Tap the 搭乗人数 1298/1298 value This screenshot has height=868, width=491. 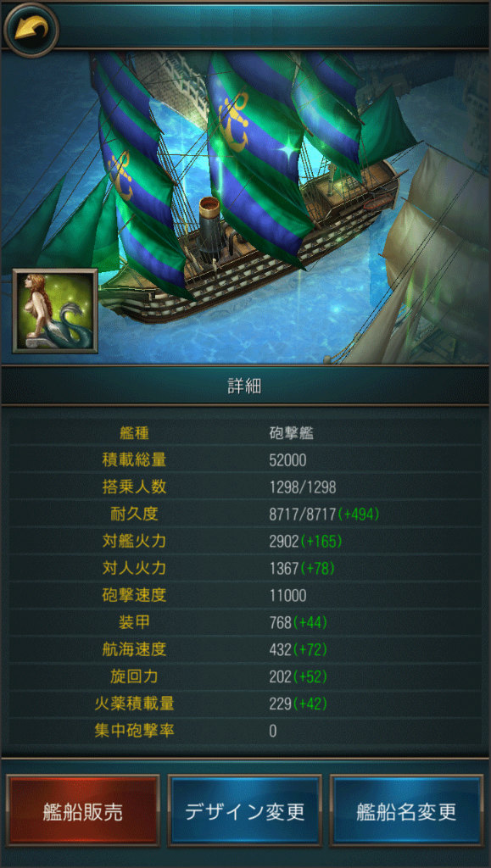[302, 487]
